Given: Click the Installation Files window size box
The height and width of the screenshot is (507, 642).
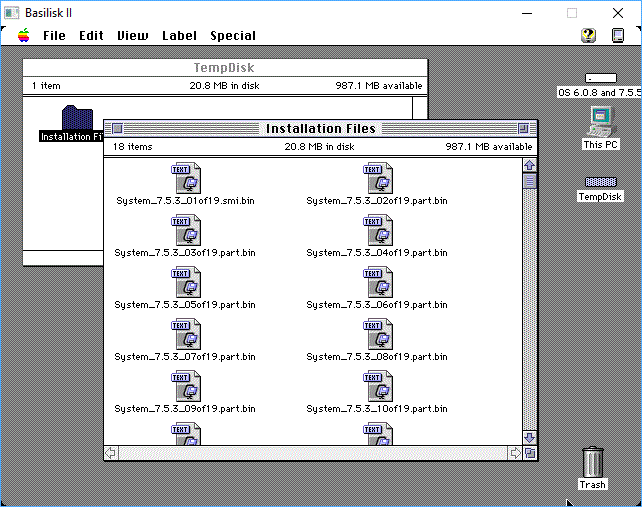Looking at the screenshot, I should point(530,453).
